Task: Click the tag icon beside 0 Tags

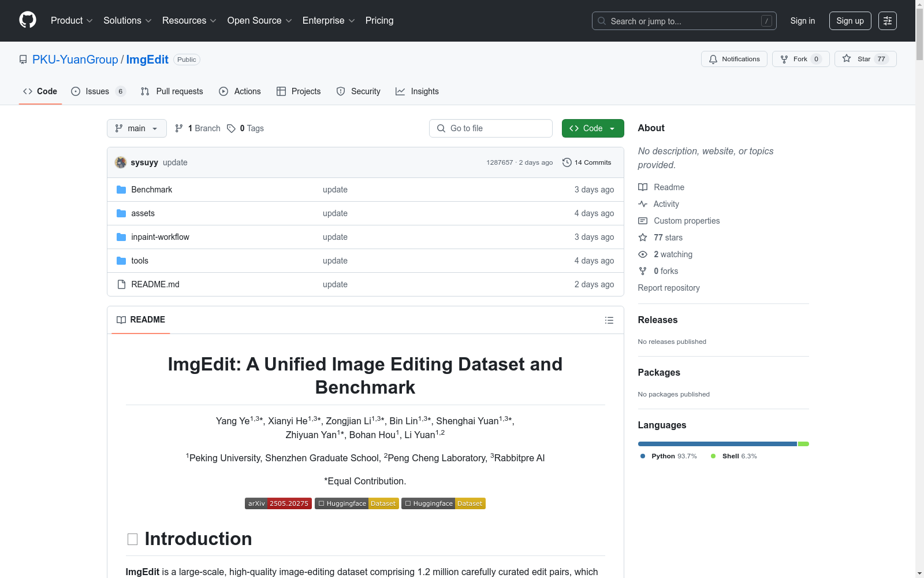Action: click(x=231, y=128)
